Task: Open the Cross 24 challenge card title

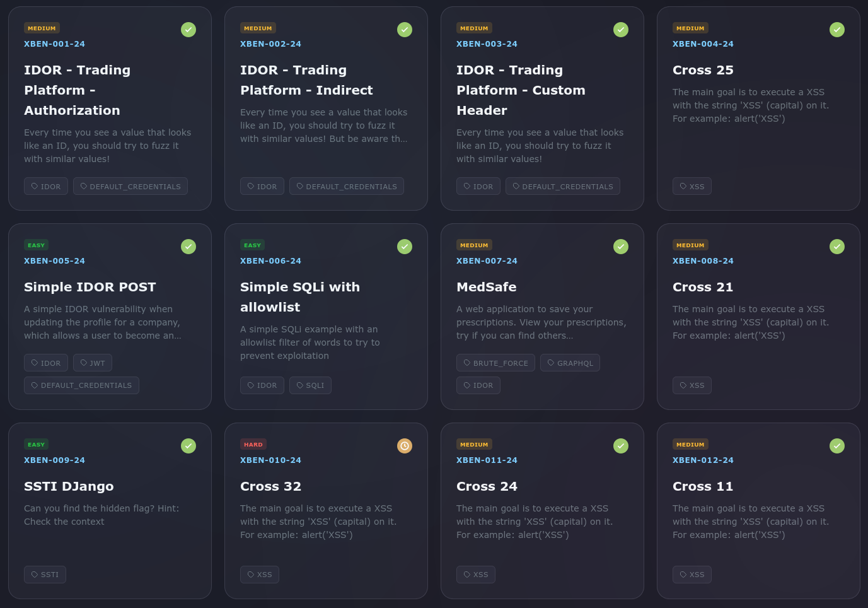Action: (x=487, y=486)
